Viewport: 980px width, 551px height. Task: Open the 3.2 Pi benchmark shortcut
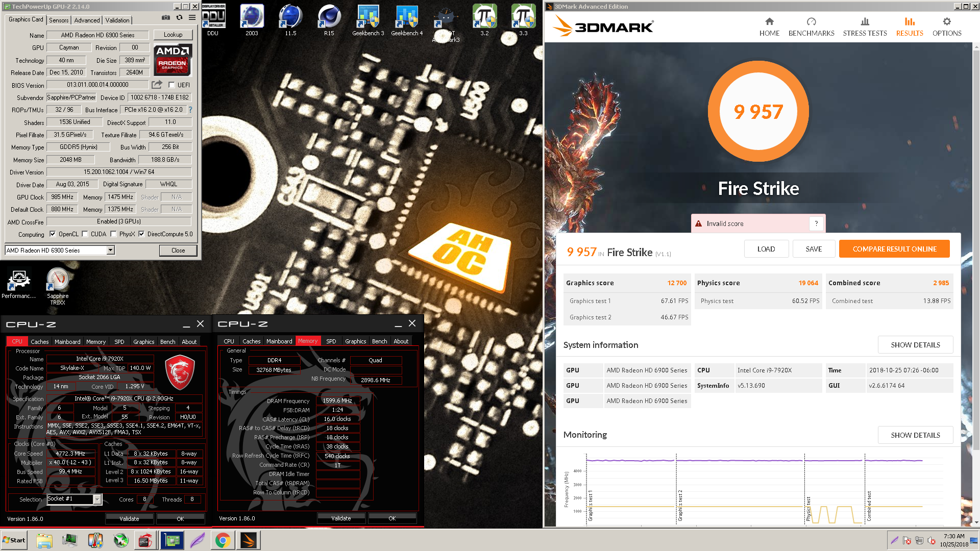pos(484,20)
